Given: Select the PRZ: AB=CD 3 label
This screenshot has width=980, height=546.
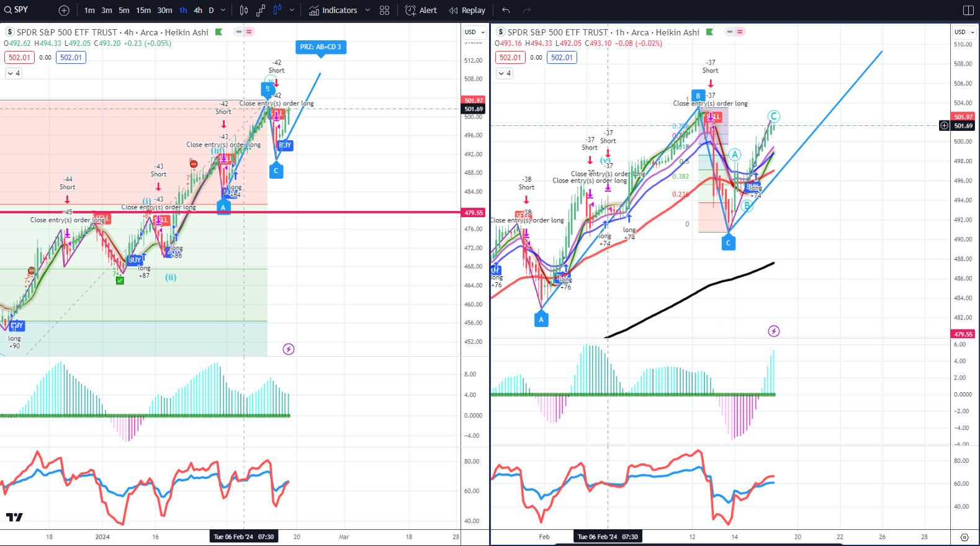Looking at the screenshot, I should (320, 47).
